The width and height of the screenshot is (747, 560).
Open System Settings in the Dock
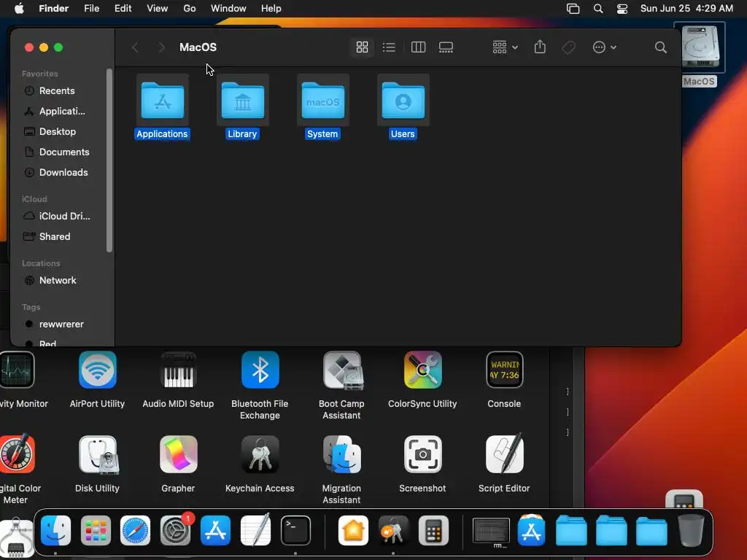pyautogui.click(x=176, y=531)
